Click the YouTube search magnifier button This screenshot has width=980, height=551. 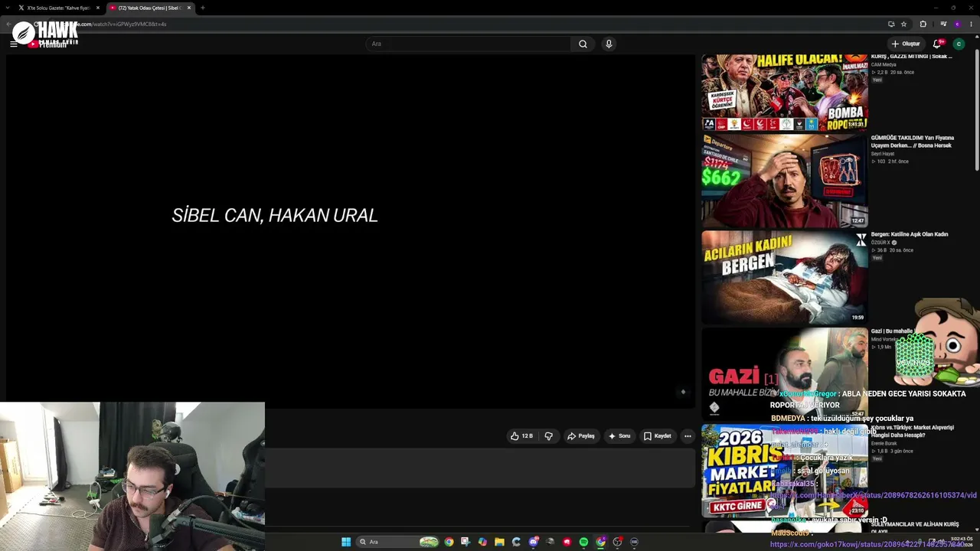pyautogui.click(x=583, y=44)
